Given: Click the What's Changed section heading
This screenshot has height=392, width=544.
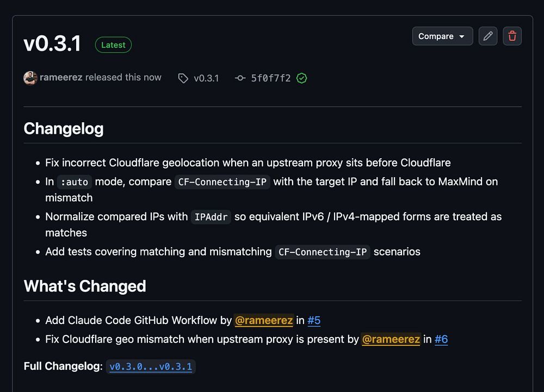Looking at the screenshot, I should pyautogui.click(x=85, y=286).
